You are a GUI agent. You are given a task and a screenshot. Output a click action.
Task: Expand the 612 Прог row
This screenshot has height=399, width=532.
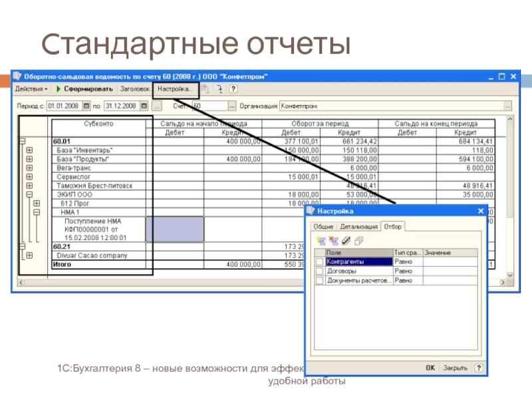[x=37, y=203]
